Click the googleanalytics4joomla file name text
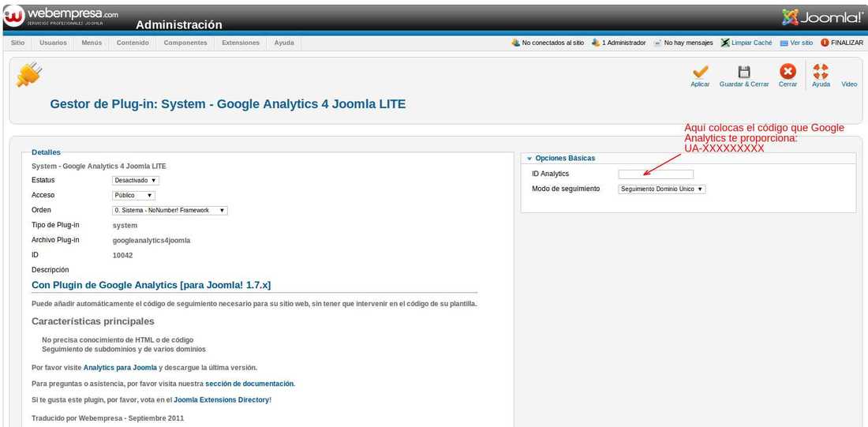The width and height of the screenshot is (868, 427). tap(152, 241)
